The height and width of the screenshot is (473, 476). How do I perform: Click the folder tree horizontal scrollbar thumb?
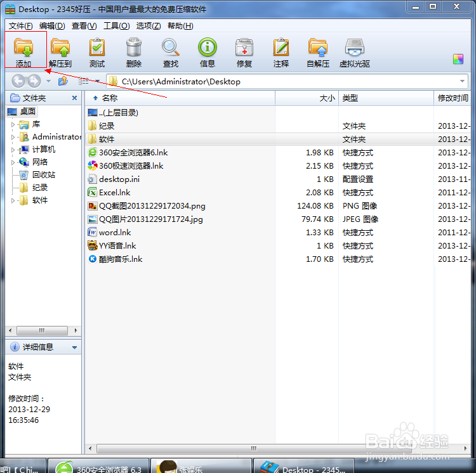pos(42,330)
